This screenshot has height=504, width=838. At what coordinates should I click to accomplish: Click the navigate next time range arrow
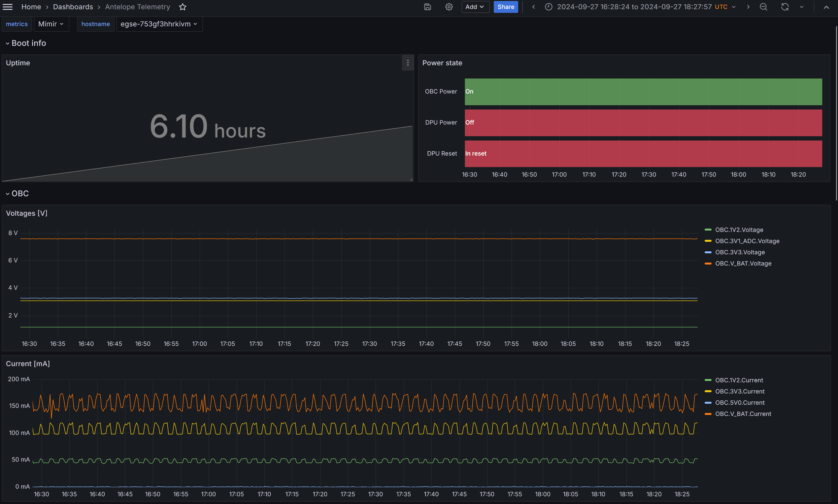point(748,7)
